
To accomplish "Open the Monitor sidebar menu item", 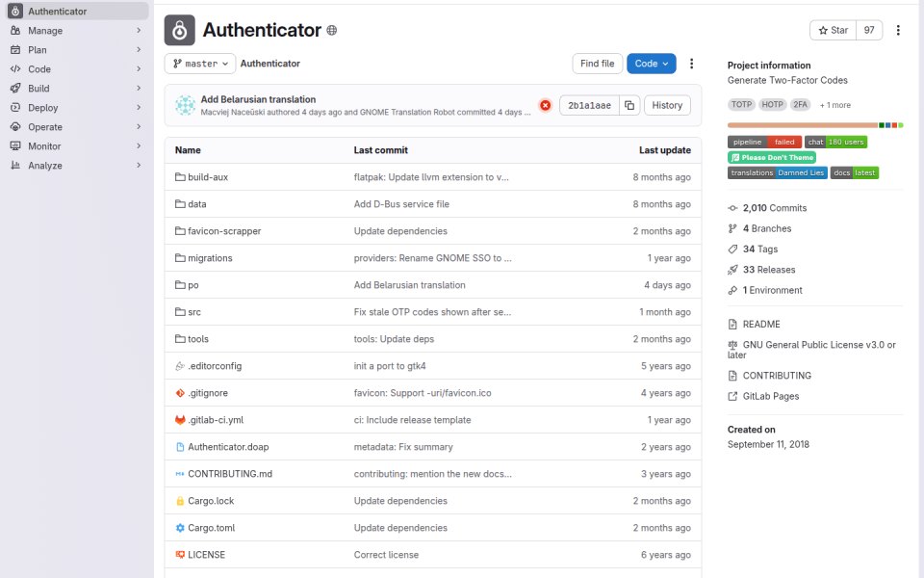I will point(77,145).
